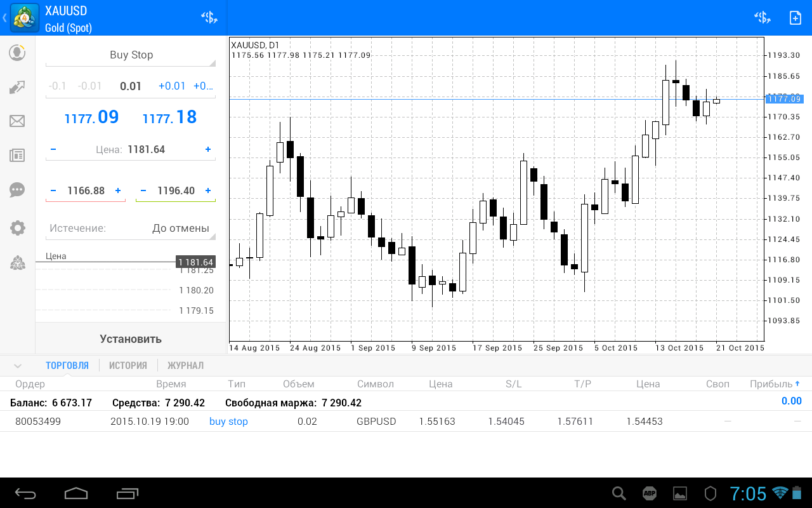Tap the 1 181.64 price marker on tick chart

click(195, 262)
